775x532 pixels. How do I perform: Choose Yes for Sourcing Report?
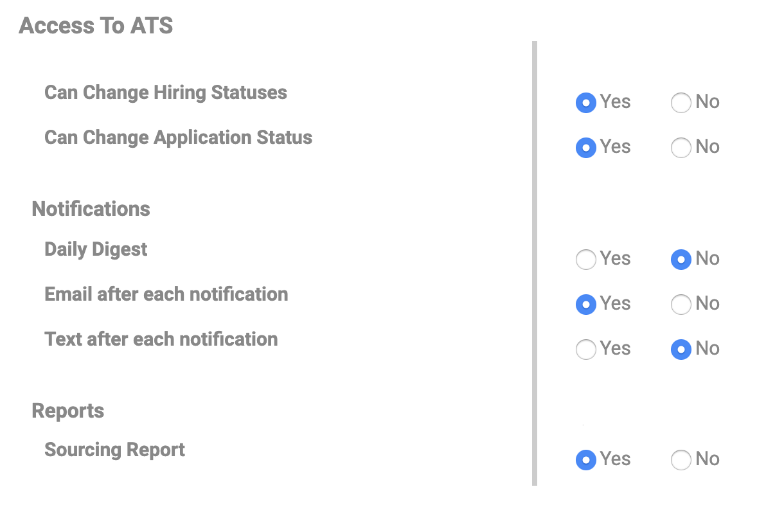click(x=585, y=460)
